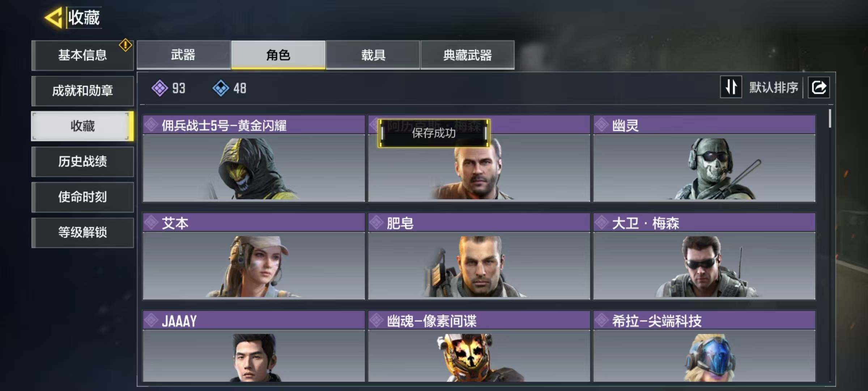This screenshot has height=391, width=868.
Task: Click the sort order arrows icon
Action: click(731, 87)
